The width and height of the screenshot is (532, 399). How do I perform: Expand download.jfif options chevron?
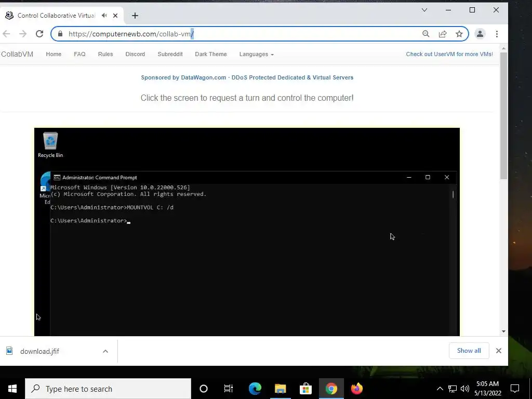(105, 351)
